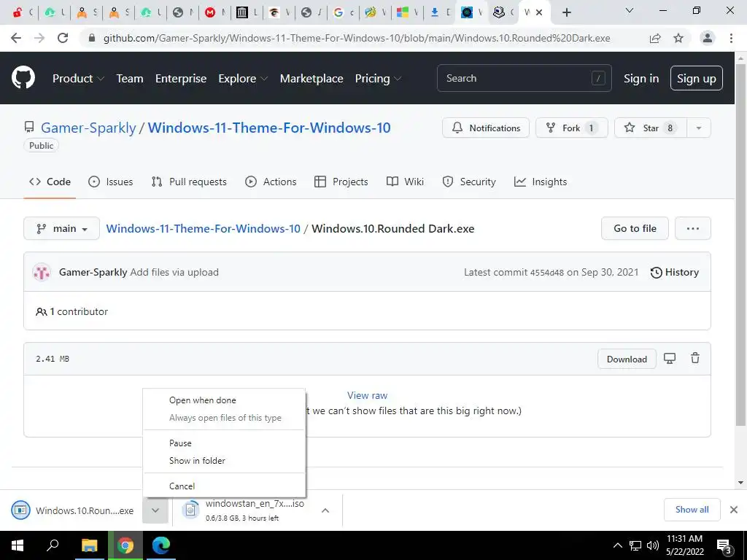This screenshot has width=747, height=560.
Task: Click the Go to file button
Action: (635, 228)
